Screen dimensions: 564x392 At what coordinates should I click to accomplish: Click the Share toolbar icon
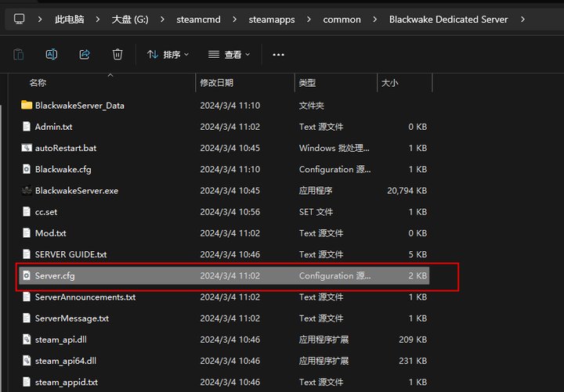[85, 55]
